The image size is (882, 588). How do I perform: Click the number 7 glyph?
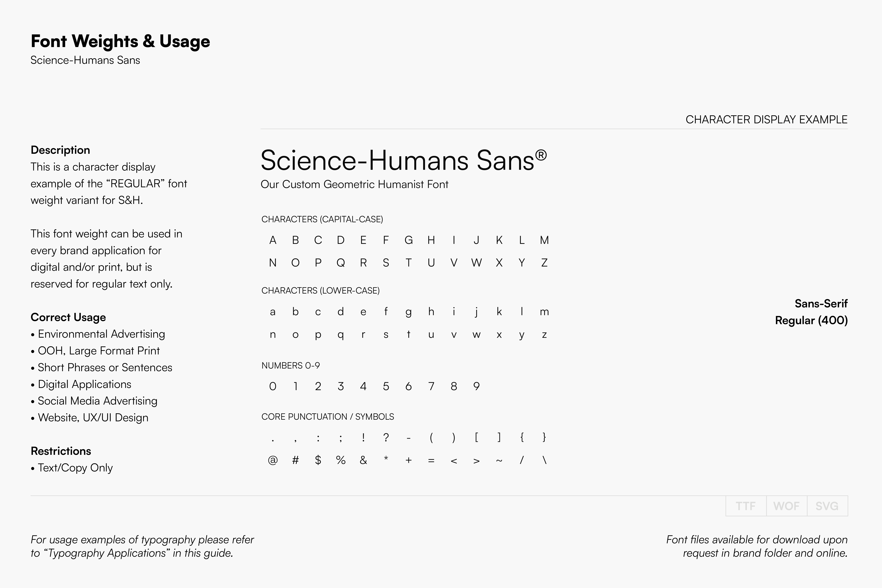click(431, 386)
